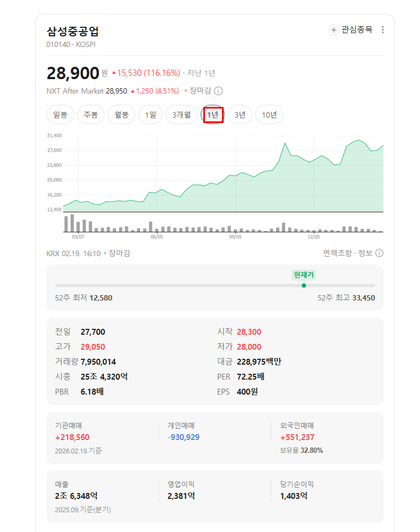Click the change value 15,530 (116.16%)
This screenshot has width=420, height=532.
(x=146, y=73)
